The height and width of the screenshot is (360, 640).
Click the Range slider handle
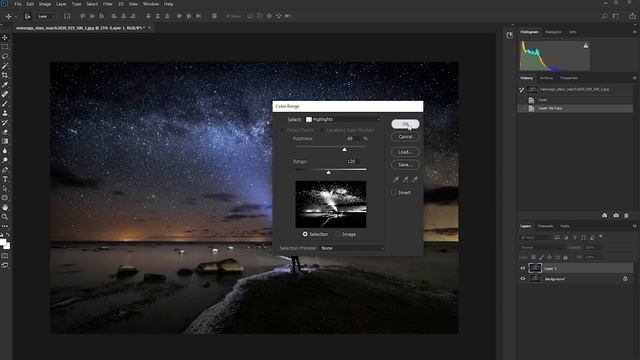pos(329,173)
